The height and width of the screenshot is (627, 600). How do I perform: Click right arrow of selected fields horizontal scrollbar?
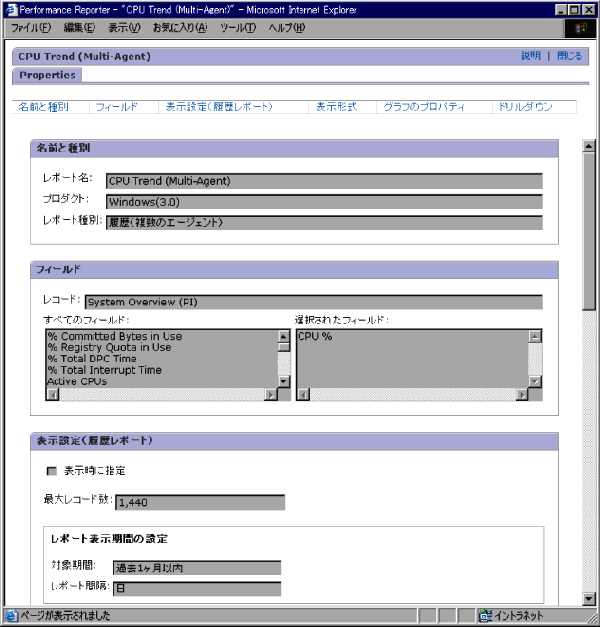[x=522, y=395]
